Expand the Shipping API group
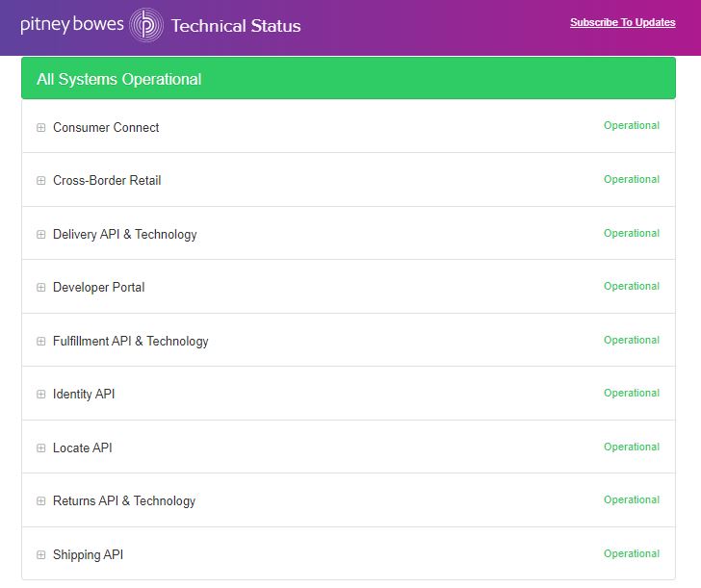Viewport: 701px width, 588px height. click(40, 555)
